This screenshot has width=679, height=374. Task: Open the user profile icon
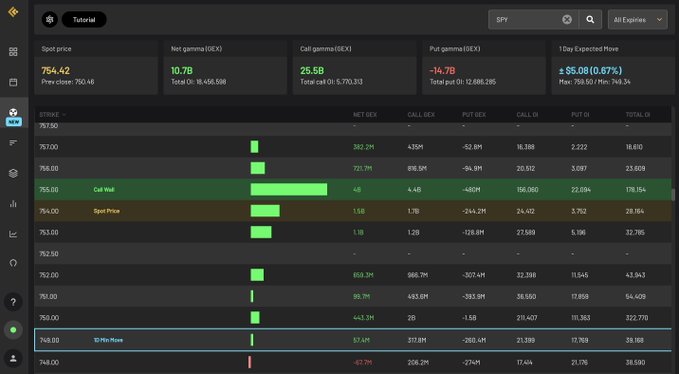pyautogui.click(x=13, y=358)
